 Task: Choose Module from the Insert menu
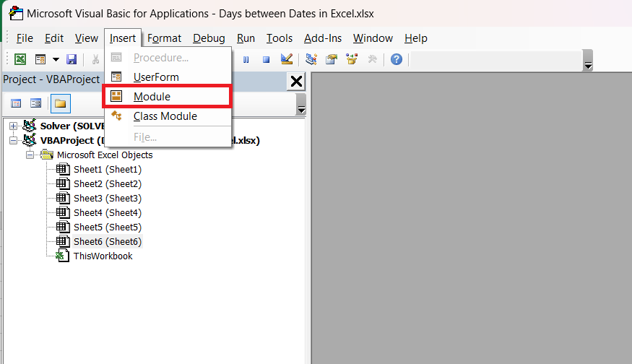click(168, 96)
